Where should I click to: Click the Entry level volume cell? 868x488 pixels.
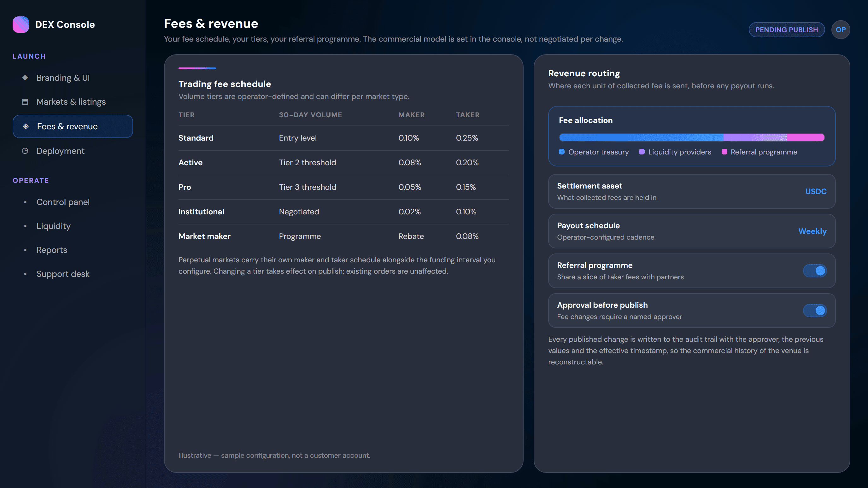[x=297, y=138]
